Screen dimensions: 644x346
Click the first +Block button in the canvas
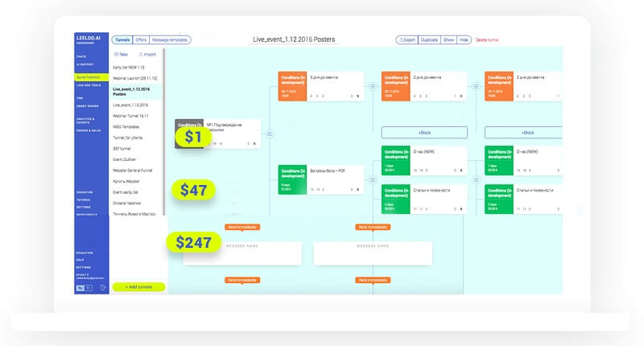[423, 133]
